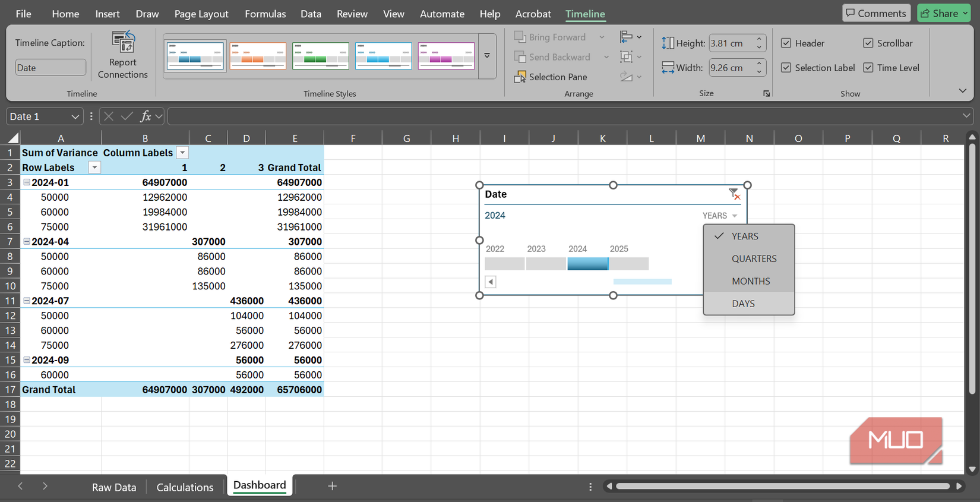The height and width of the screenshot is (502, 980).
Task: Disable the Selection Label option
Action: coord(786,68)
